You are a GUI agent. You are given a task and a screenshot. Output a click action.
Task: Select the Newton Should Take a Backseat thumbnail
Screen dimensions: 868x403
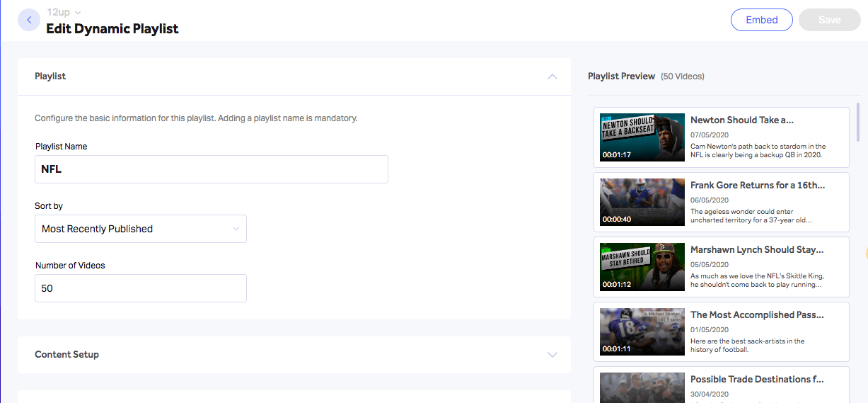tap(642, 137)
